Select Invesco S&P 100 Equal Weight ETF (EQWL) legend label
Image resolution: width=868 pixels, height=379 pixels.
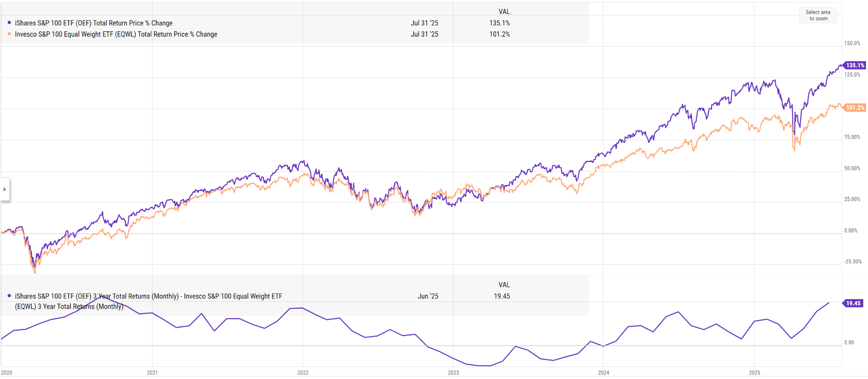point(116,34)
